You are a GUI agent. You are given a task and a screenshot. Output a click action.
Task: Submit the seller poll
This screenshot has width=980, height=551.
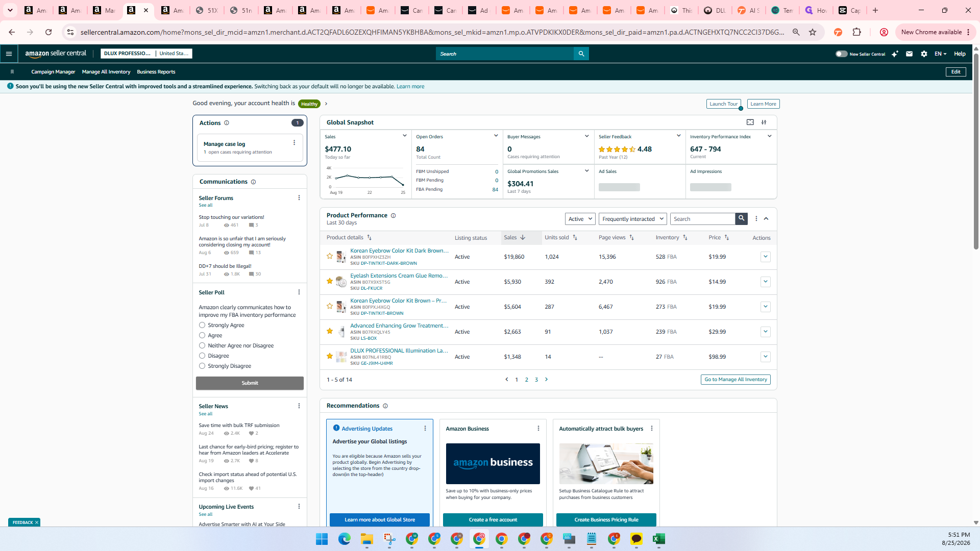point(250,383)
